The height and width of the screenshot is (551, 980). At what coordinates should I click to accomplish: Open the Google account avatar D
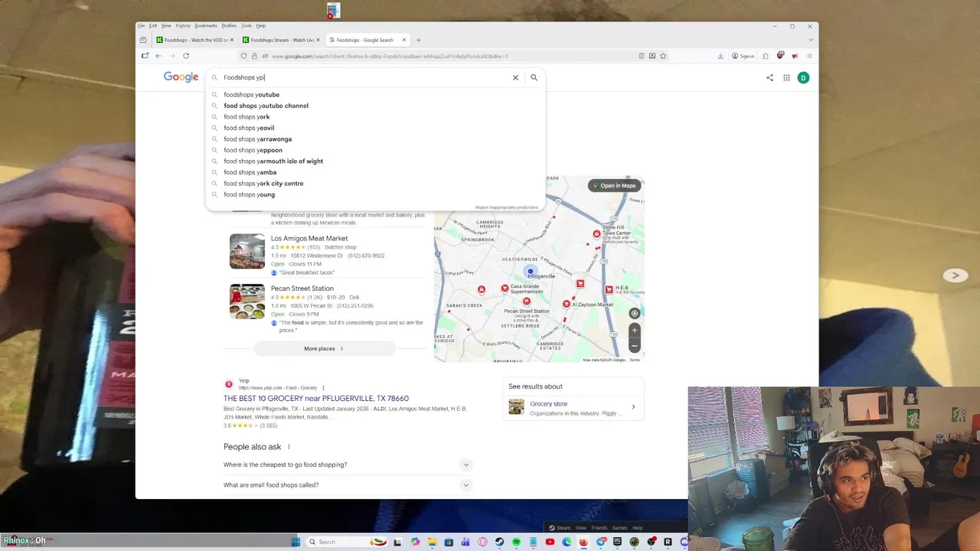click(803, 77)
